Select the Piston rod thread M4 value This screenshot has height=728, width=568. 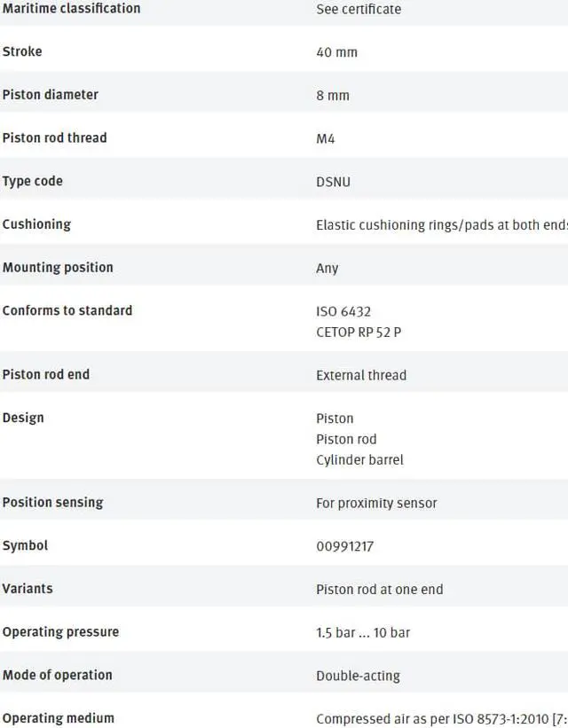[326, 138]
